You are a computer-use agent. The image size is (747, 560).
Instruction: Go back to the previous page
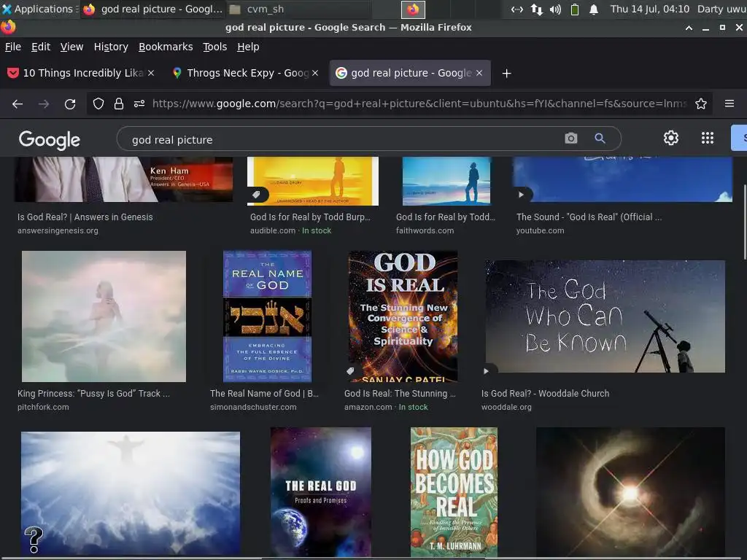pyautogui.click(x=18, y=104)
